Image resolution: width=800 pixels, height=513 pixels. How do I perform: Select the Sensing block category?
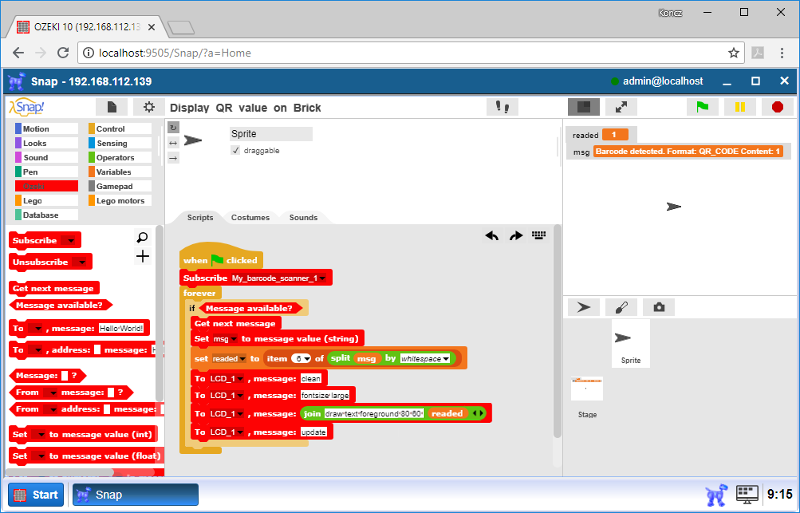point(120,143)
